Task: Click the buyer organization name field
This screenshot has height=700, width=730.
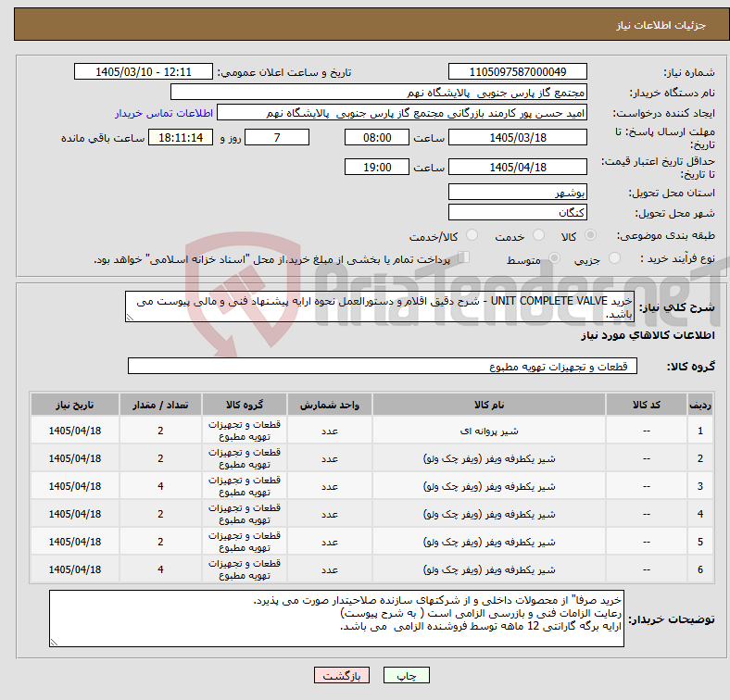Action: [379, 93]
